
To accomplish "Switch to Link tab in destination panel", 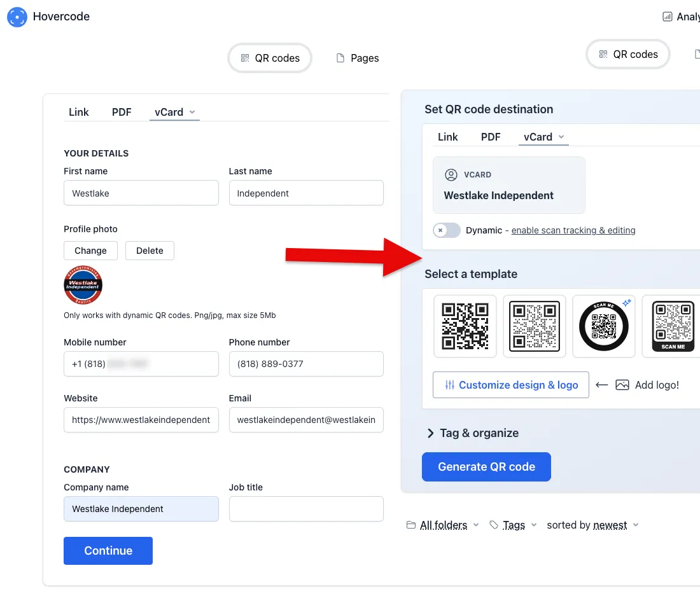I will click(448, 137).
